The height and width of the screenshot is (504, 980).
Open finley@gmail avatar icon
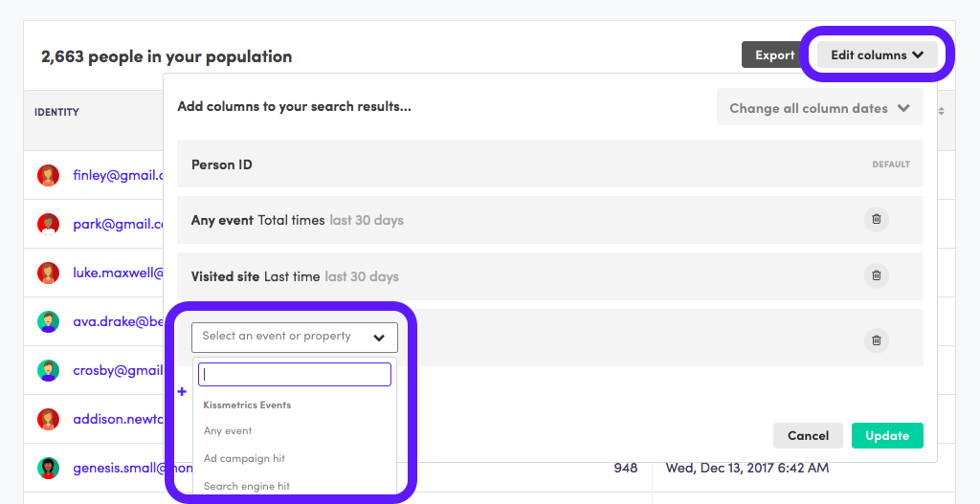tap(48, 176)
